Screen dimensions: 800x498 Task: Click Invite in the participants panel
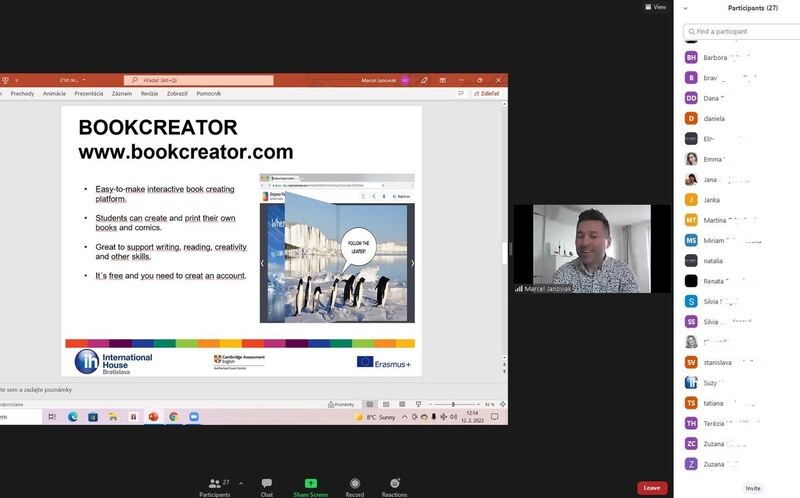753,488
